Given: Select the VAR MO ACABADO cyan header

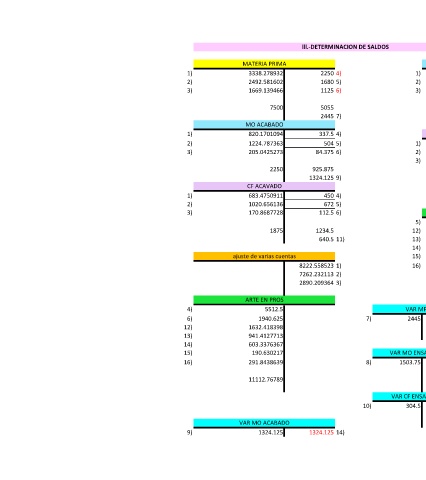Looking at the screenshot, I should click(x=264, y=423).
